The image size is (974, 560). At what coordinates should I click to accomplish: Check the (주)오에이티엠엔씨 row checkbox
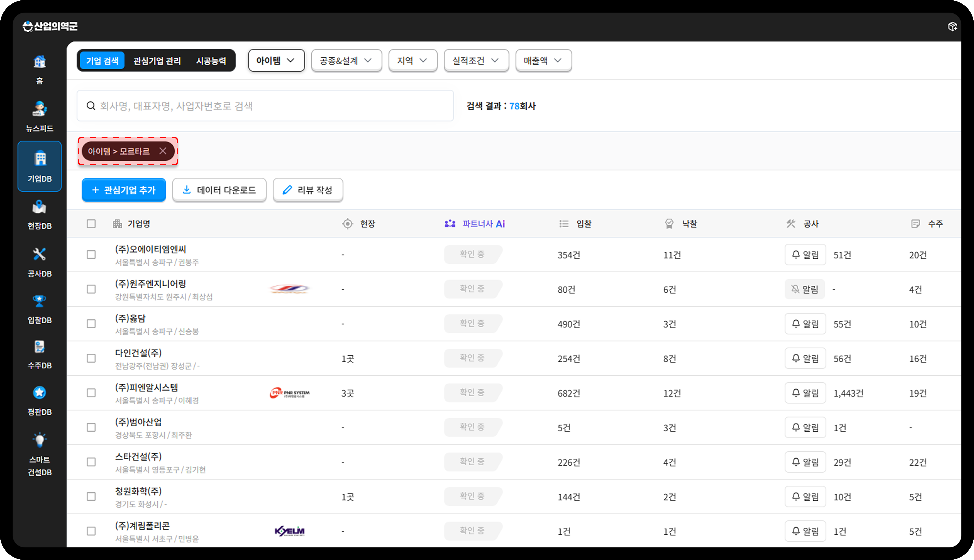pyautogui.click(x=91, y=255)
